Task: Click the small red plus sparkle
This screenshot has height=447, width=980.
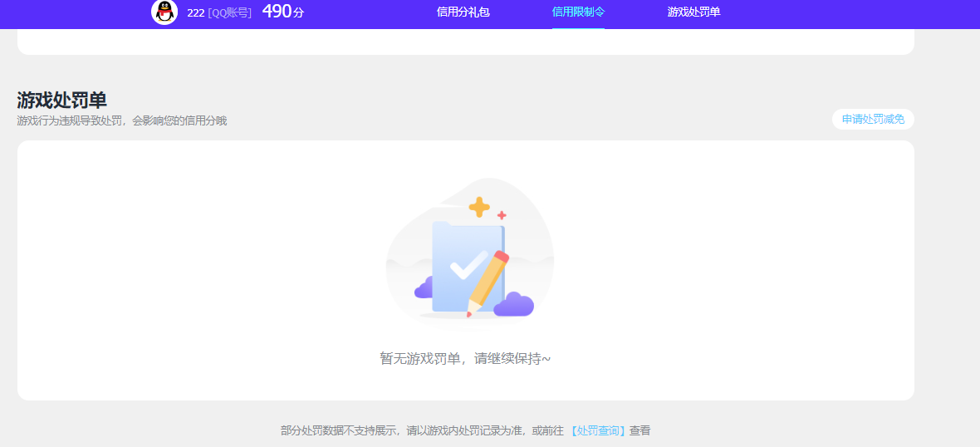Action: coord(502,215)
